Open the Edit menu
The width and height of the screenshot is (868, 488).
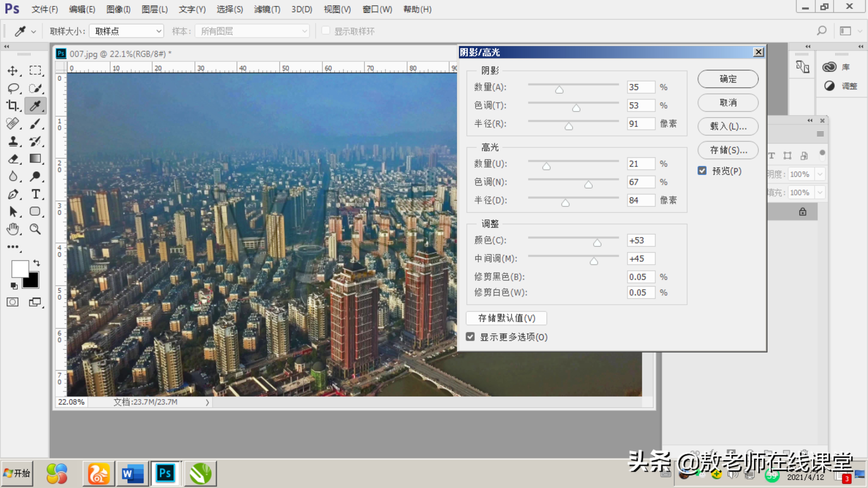click(x=82, y=9)
